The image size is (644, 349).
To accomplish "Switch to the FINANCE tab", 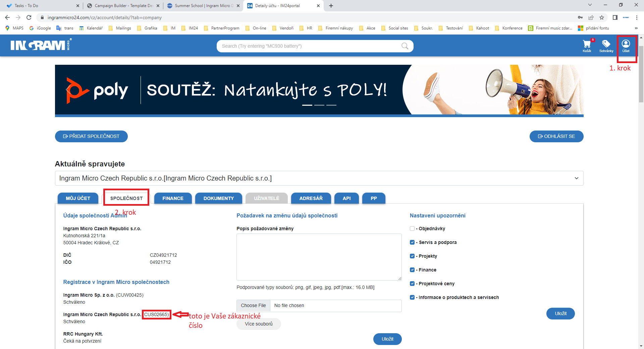I will (173, 198).
